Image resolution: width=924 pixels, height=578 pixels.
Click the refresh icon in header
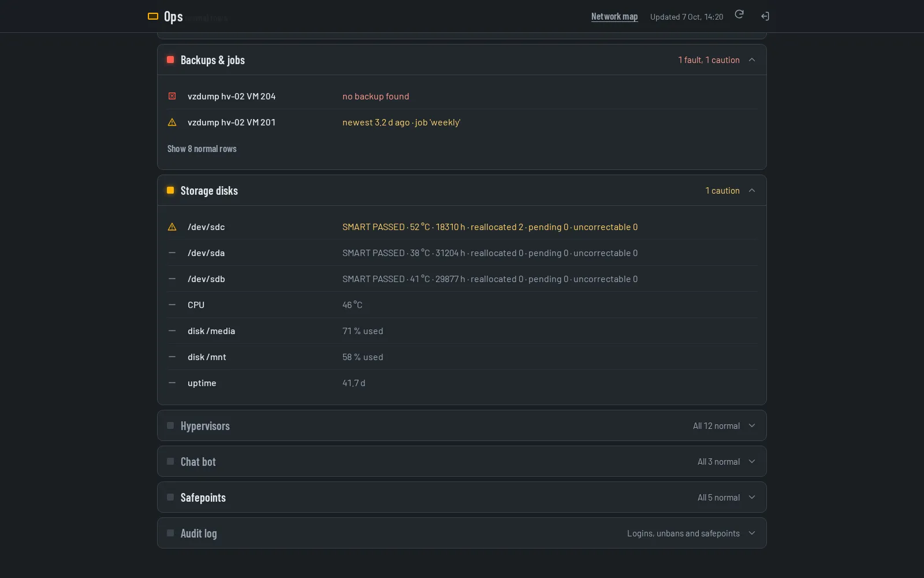coord(739,14)
